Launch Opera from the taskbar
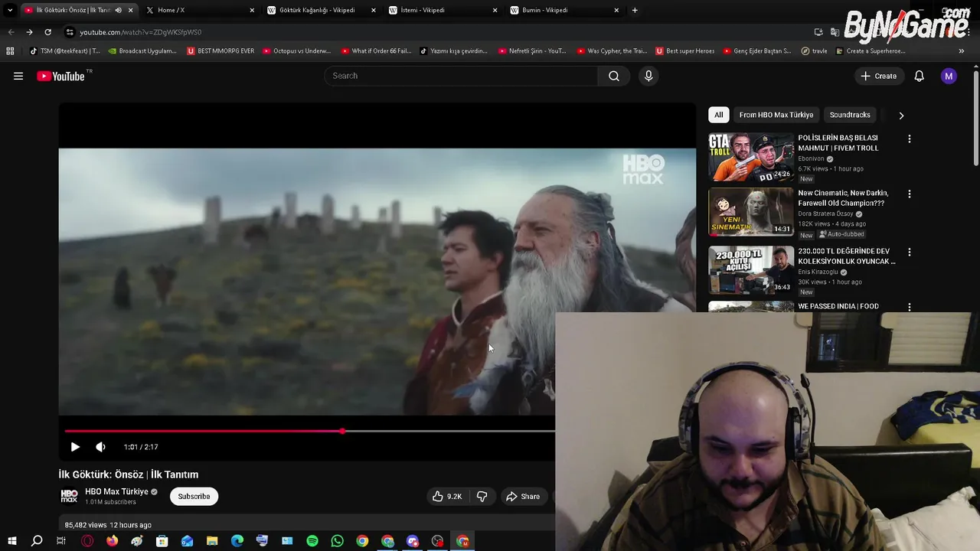 pos(87,541)
